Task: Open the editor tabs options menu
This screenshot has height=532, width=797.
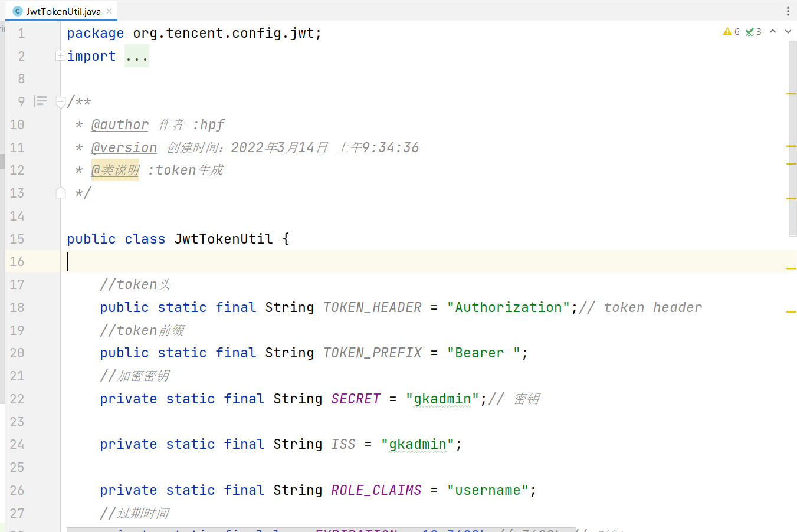Action: 788,11
